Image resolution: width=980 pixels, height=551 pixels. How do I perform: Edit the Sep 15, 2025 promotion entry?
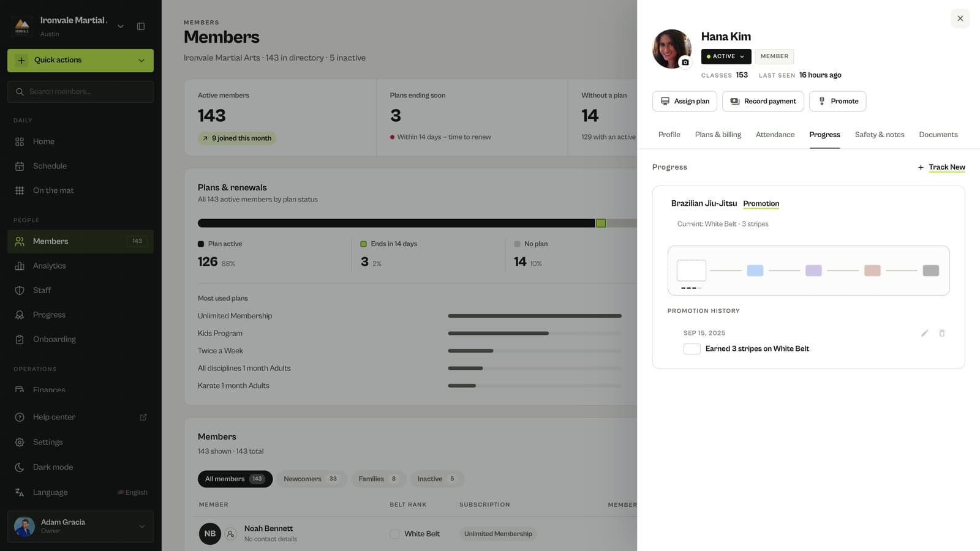coord(925,333)
